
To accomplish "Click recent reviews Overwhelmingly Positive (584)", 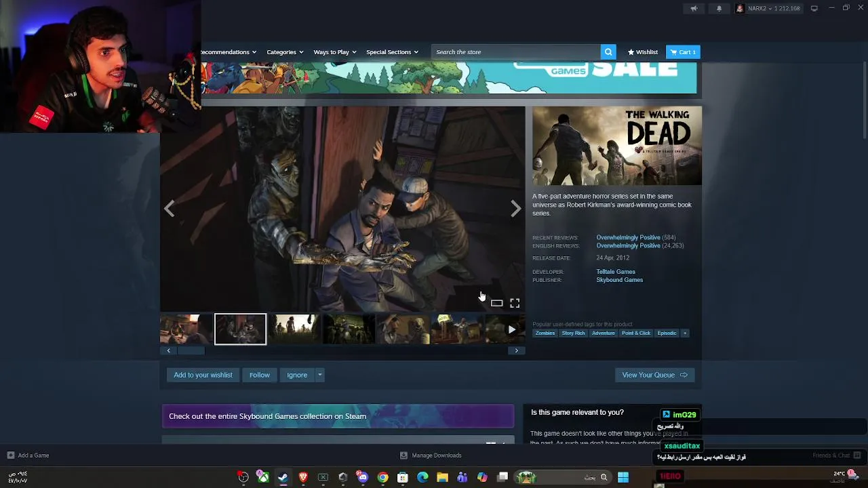I will (636, 238).
